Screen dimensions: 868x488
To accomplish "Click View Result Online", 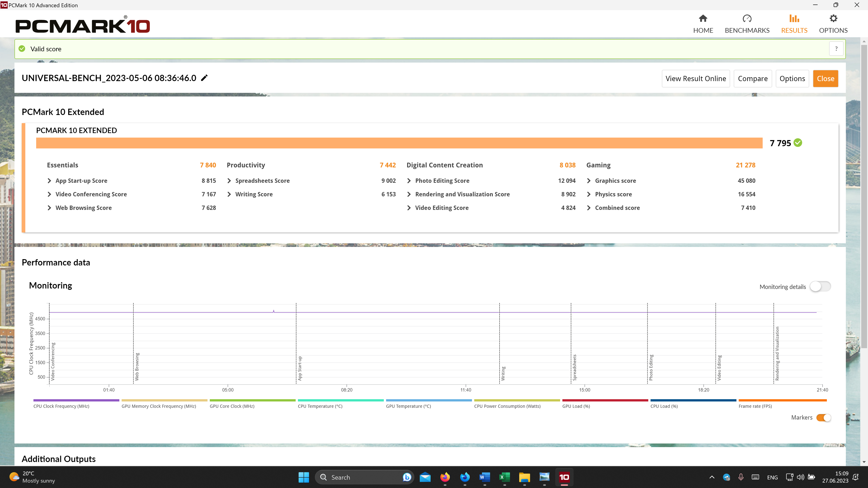I will (696, 78).
